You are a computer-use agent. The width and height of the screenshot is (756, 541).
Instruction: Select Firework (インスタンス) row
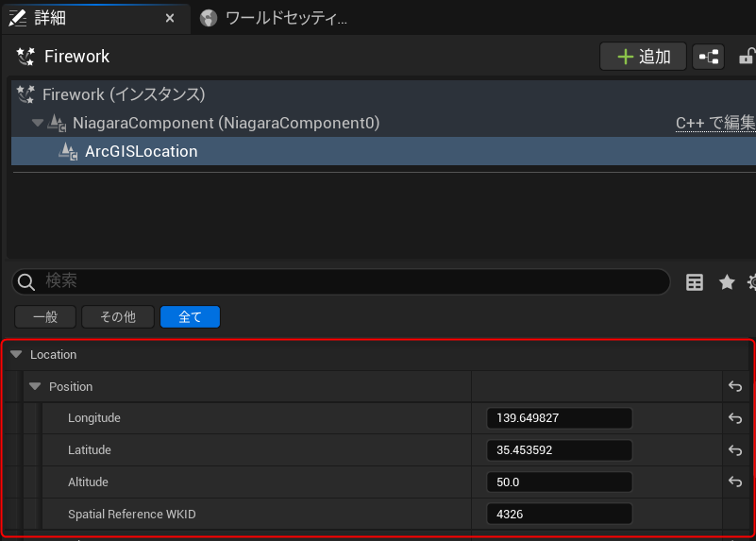383,94
